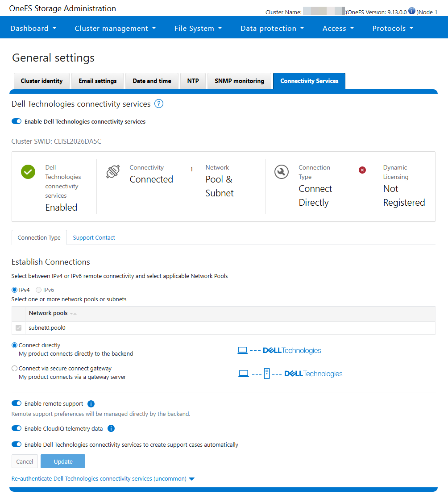The height and width of the screenshot is (494, 448).
Task: Open the Network pools sort dropdown
Action: (71, 313)
